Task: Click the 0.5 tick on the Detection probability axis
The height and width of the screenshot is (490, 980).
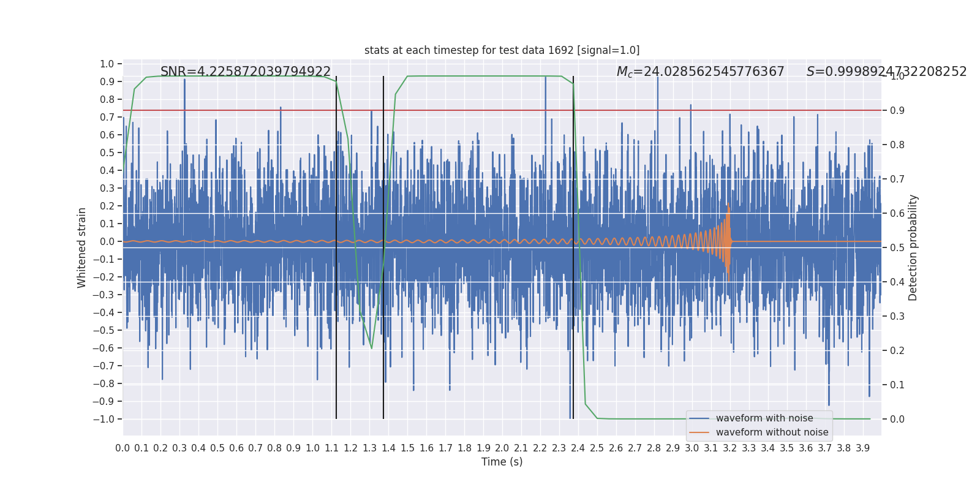Action: pos(897,247)
